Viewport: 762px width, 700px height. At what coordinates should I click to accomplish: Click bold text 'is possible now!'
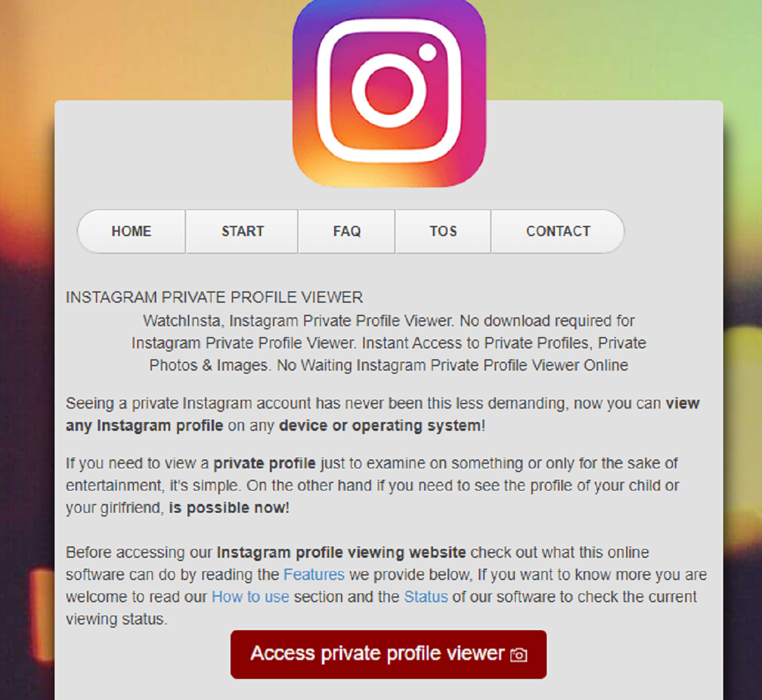point(229,508)
